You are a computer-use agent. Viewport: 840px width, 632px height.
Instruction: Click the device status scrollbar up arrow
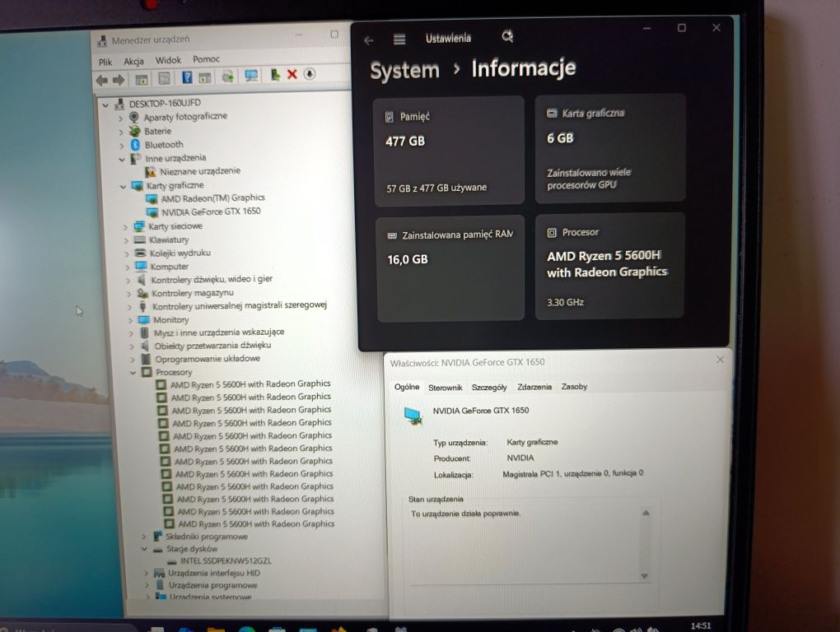(646, 513)
